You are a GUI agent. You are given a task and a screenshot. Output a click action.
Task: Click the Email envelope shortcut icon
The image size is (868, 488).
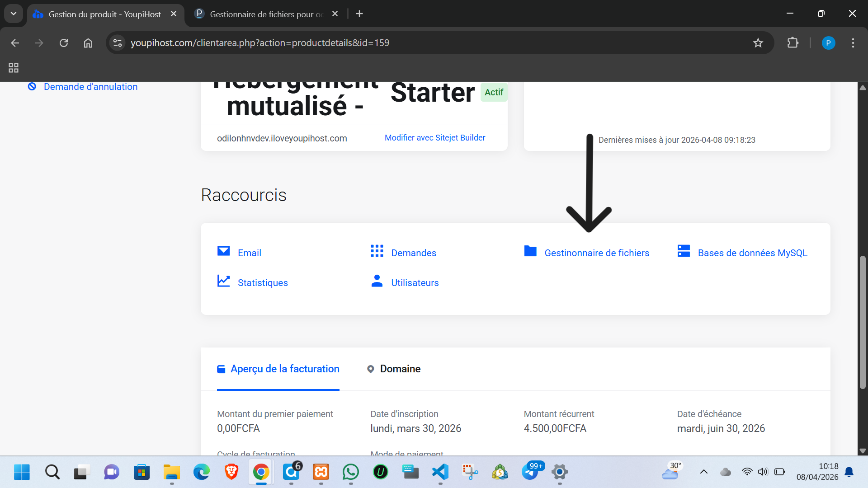[223, 251]
